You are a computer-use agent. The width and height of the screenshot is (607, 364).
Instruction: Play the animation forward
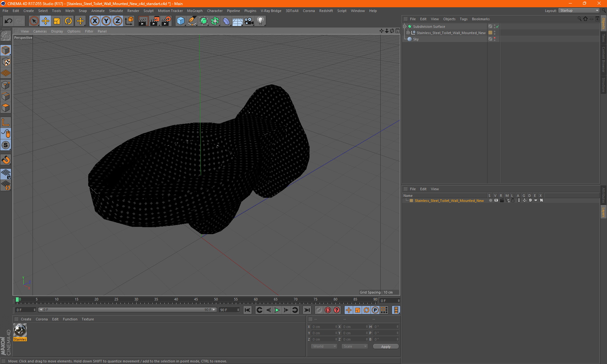click(x=277, y=310)
